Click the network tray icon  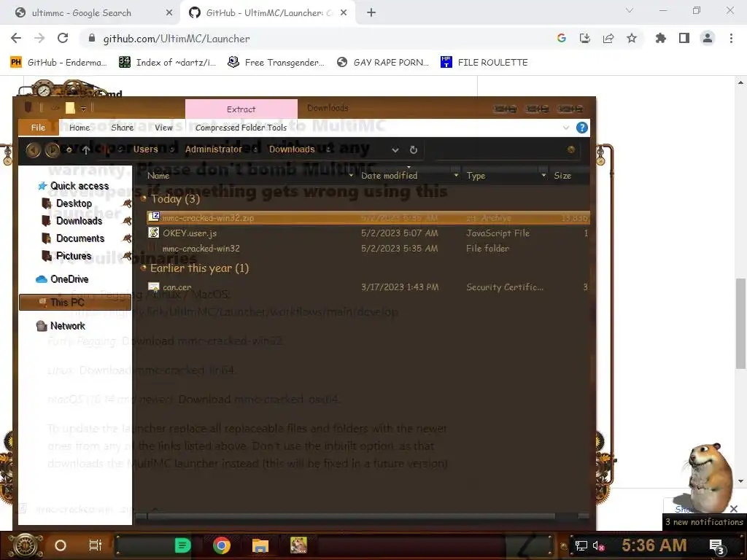pyautogui.click(x=581, y=545)
